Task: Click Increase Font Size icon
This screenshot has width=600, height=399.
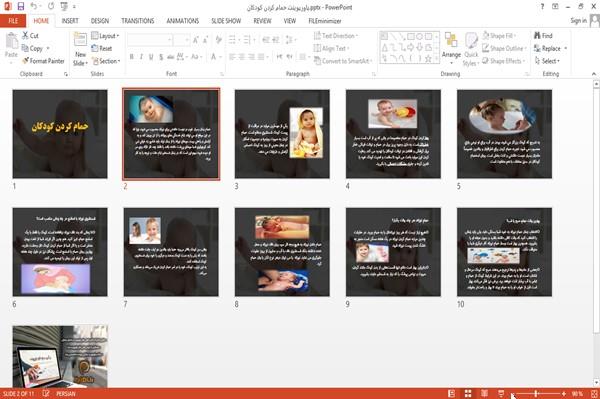Action: 196,39
